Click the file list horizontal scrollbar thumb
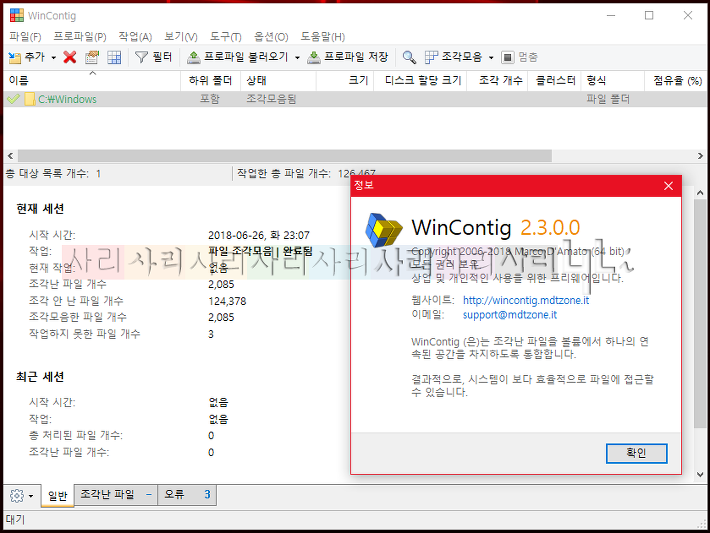The height and width of the screenshot is (533, 710). tap(285, 156)
